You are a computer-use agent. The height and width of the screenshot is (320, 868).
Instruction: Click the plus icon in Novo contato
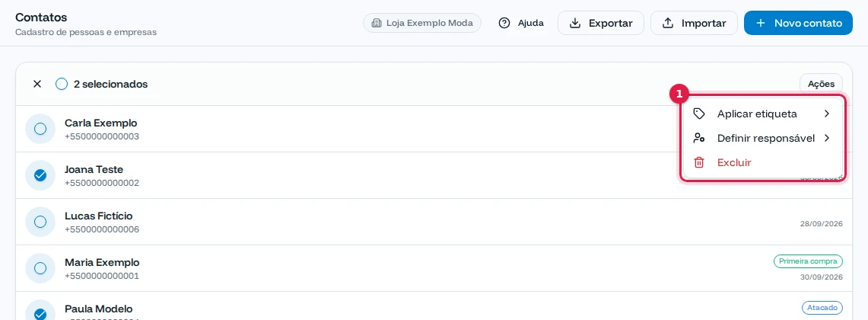(x=761, y=24)
